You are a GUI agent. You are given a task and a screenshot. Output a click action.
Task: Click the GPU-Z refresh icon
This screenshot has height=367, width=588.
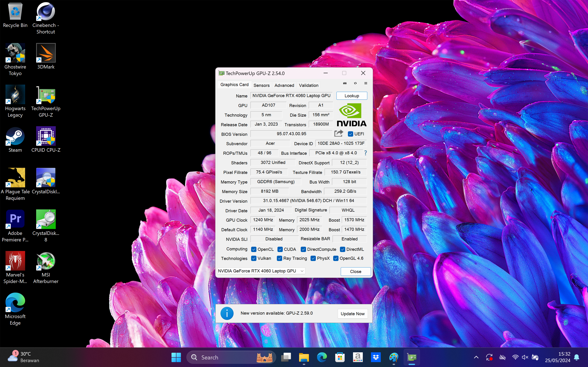coord(355,83)
